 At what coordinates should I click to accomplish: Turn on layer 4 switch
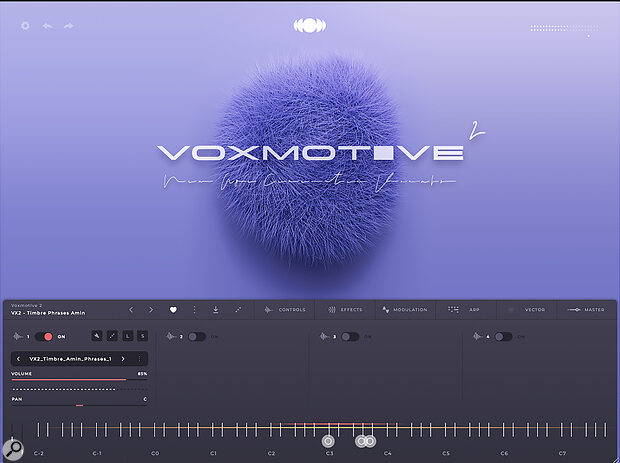pos(503,336)
